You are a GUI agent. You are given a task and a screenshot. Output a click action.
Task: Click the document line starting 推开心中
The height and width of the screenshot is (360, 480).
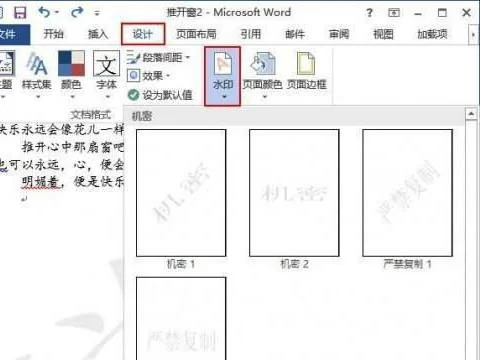(73, 147)
